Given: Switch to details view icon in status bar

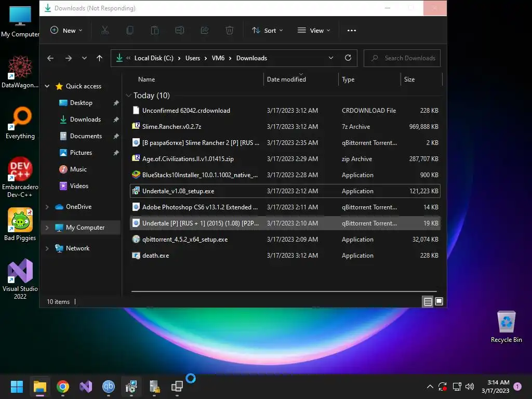Looking at the screenshot, I should 428,301.
